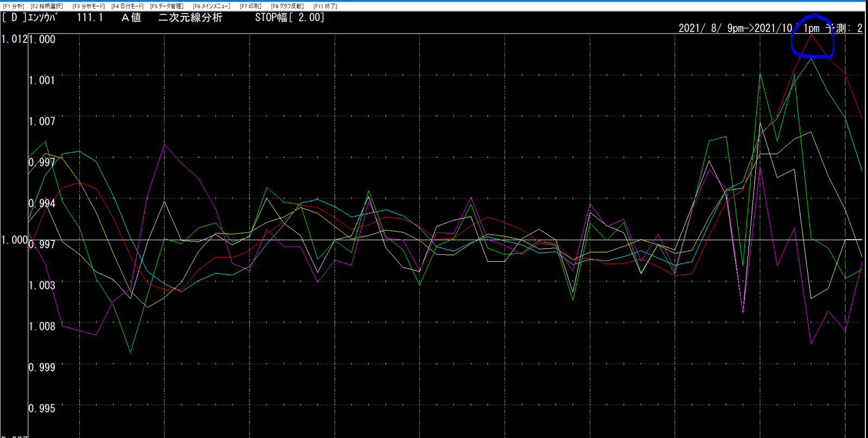The height and width of the screenshot is (438, 868).
Task: Toggle F8 グラフ反転 chart inversion
Action: click(288, 6)
